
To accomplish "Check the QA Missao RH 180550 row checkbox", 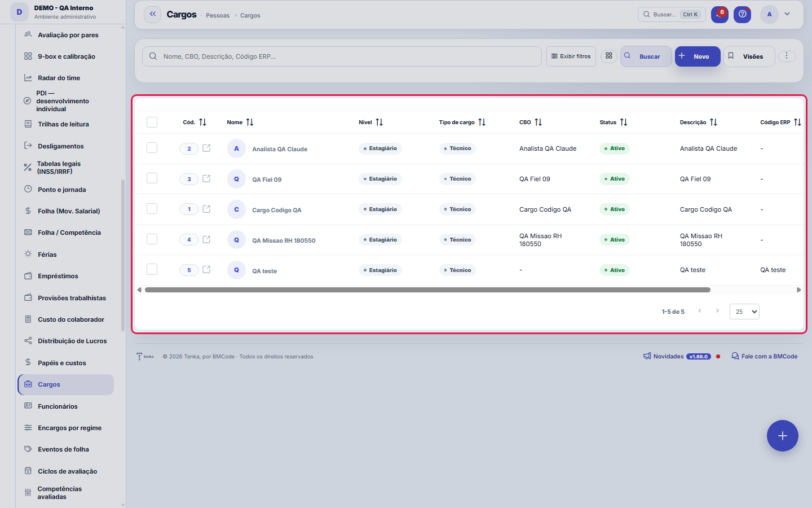I will point(152,239).
